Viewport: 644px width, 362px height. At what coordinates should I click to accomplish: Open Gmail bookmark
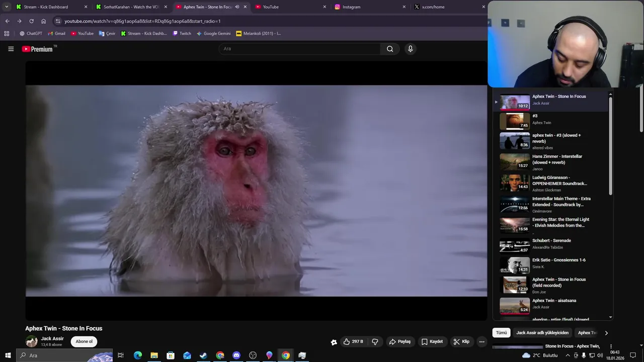coord(56,34)
